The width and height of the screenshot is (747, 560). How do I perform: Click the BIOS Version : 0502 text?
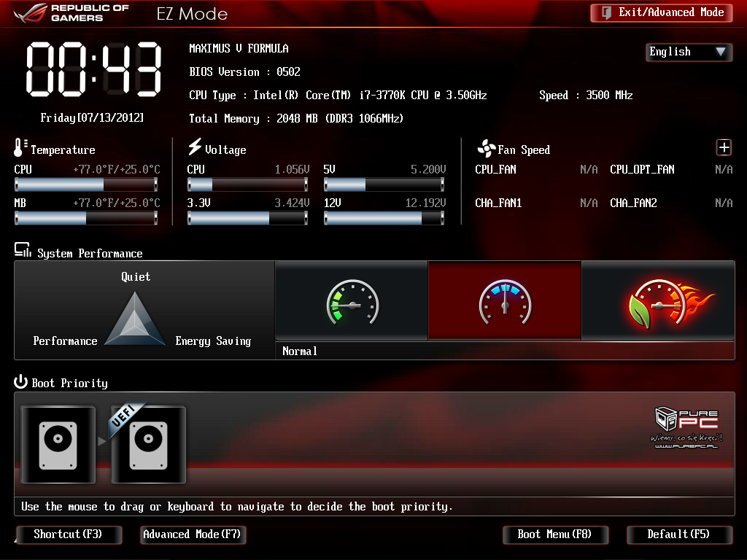[x=245, y=72]
